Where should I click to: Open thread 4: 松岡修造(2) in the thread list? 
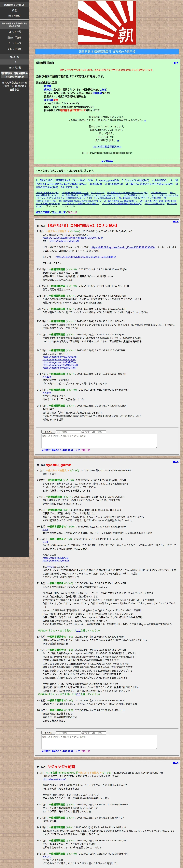pos(160,180)
